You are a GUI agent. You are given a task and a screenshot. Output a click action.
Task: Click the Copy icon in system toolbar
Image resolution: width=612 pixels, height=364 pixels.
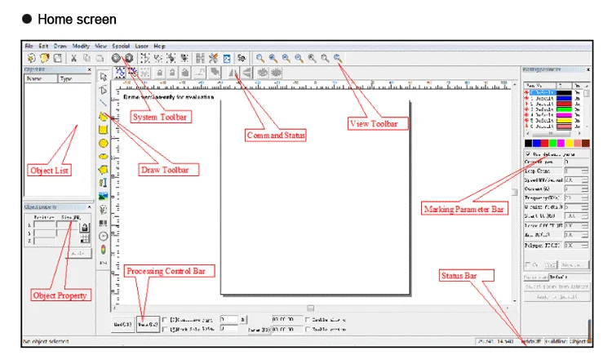(x=86, y=58)
